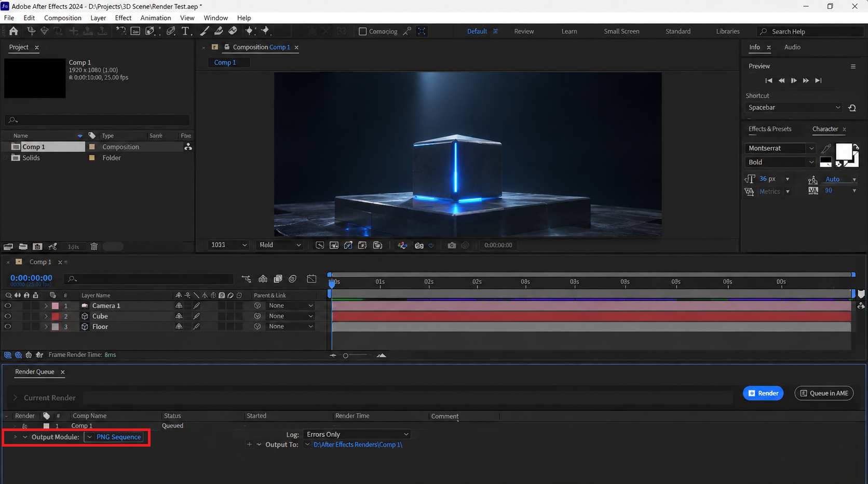Open the Graph Editor in the timeline
The image size is (868, 484).
[x=311, y=279]
